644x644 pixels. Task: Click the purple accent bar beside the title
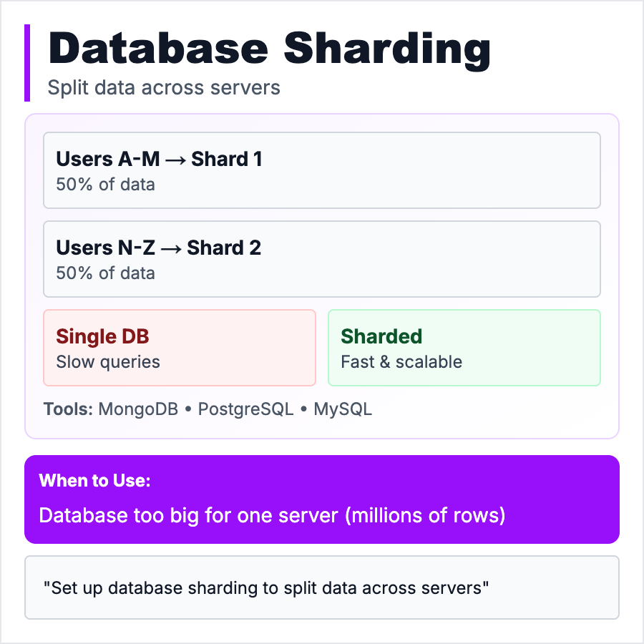point(27,63)
